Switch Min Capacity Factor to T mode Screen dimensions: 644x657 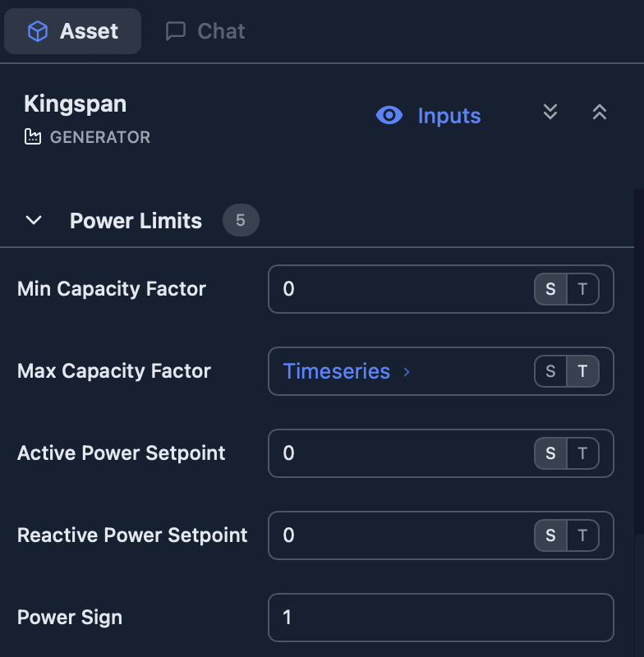(583, 289)
